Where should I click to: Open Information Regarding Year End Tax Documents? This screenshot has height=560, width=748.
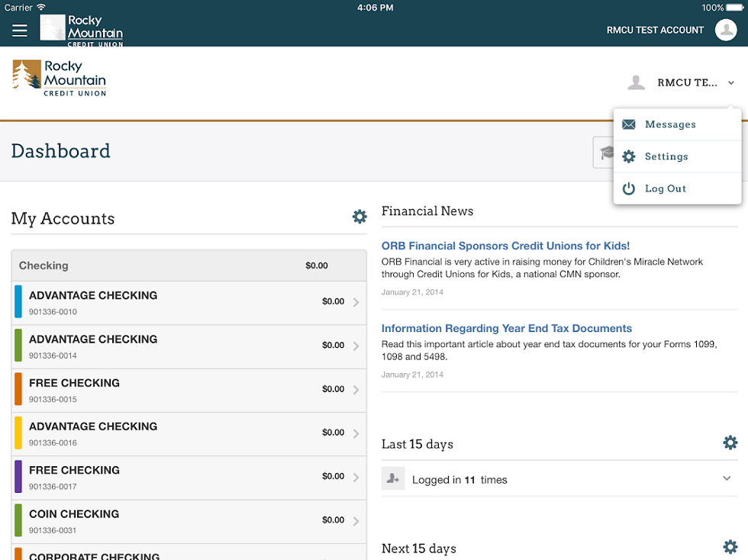point(506,328)
